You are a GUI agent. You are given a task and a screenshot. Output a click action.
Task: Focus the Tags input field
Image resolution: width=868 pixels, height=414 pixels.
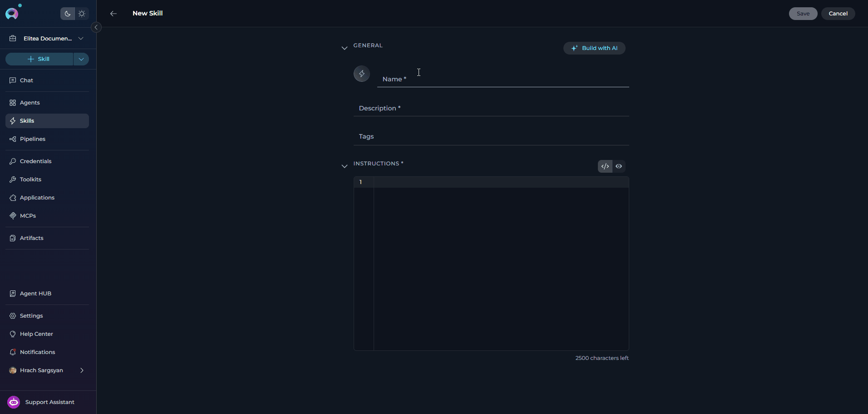point(491,136)
